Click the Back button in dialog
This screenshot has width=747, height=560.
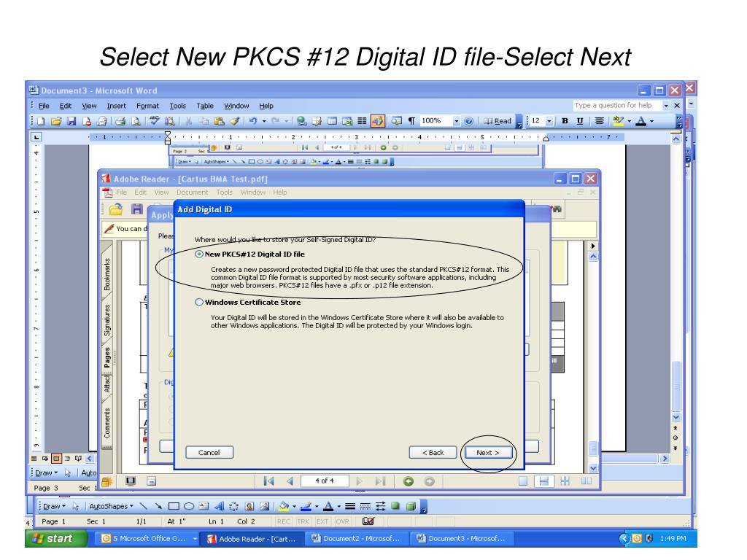tap(433, 452)
